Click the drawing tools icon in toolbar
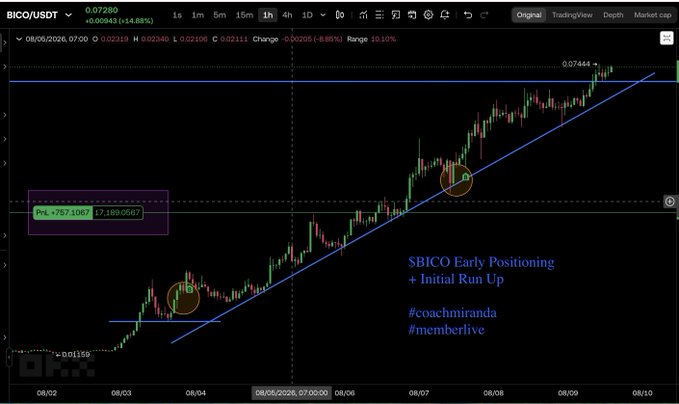The width and height of the screenshot is (679, 404). click(396, 15)
